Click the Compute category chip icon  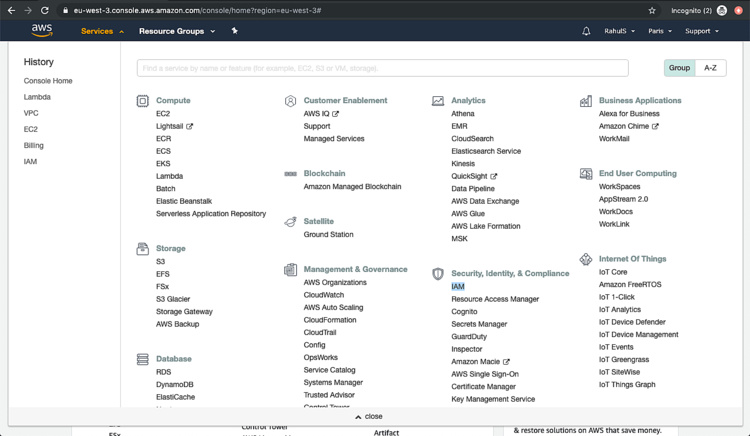[143, 101]
